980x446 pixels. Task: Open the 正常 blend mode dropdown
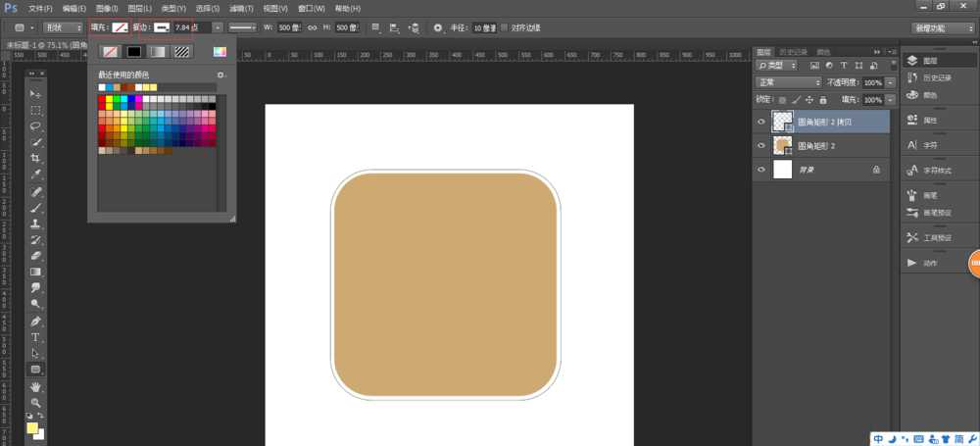point(790,82)
